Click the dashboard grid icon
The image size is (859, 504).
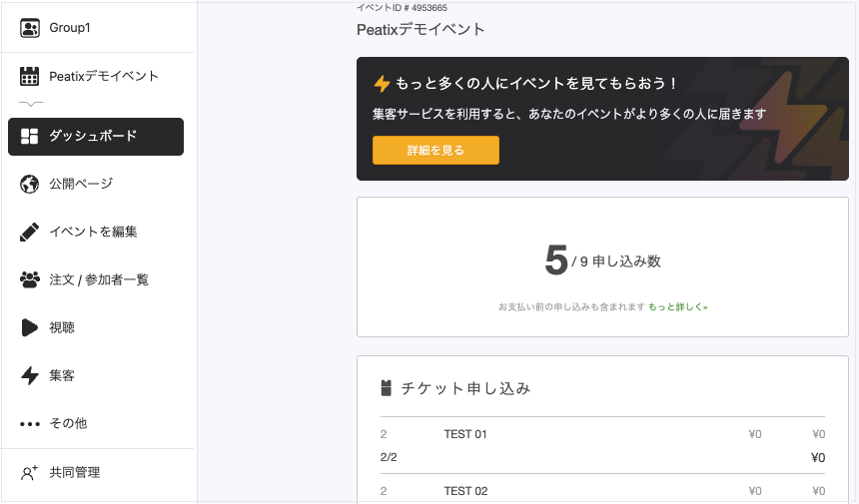point(29,137)
